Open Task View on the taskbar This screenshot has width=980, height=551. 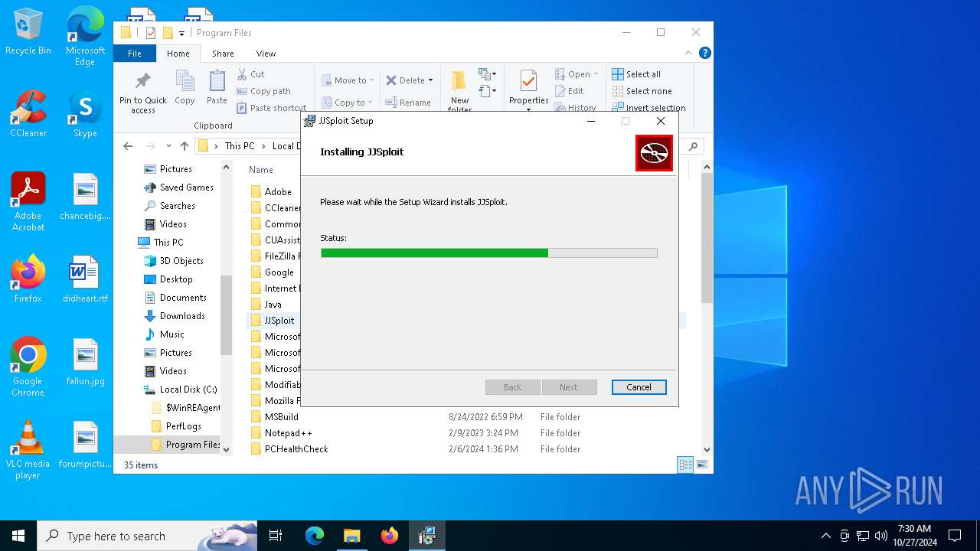[x=276, y=536]
